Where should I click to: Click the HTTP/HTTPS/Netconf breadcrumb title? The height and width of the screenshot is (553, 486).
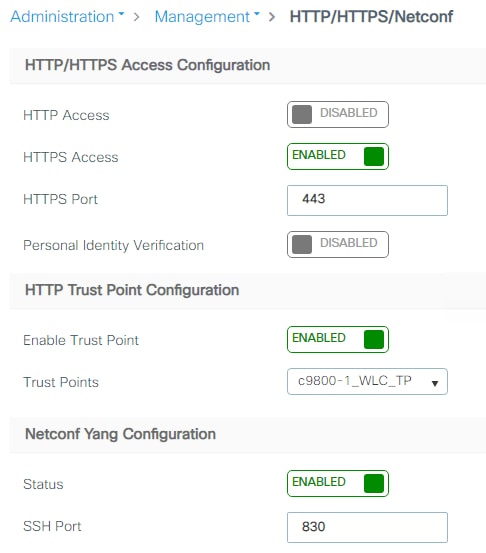(371, 17)
